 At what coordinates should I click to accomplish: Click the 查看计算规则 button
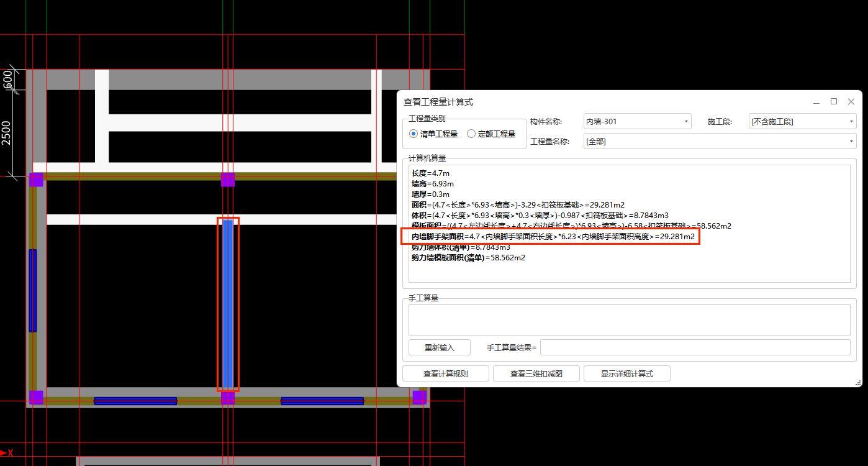click(x=445, y=373)
